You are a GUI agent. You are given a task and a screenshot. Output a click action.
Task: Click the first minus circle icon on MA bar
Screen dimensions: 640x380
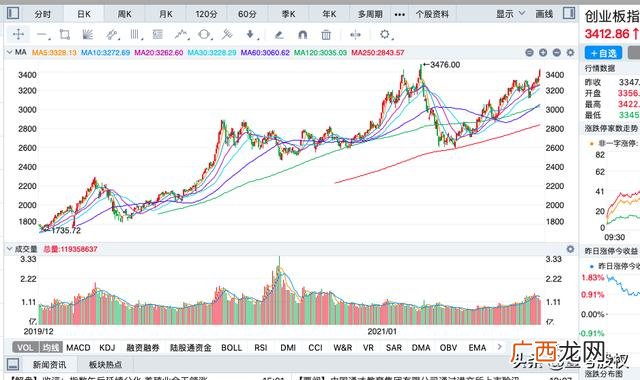tap(529, 52)
